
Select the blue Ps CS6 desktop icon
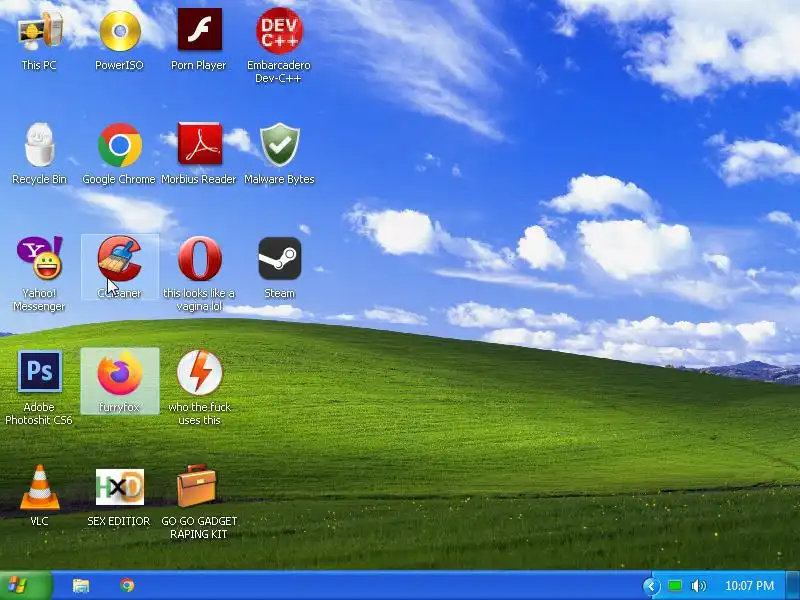coord(40,371)
